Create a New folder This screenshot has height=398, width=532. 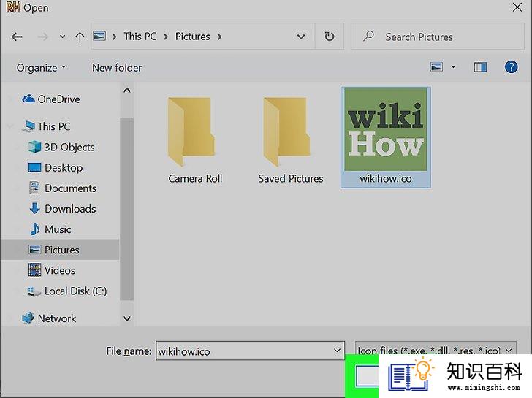pyautogui.click(x=117, y=68)
